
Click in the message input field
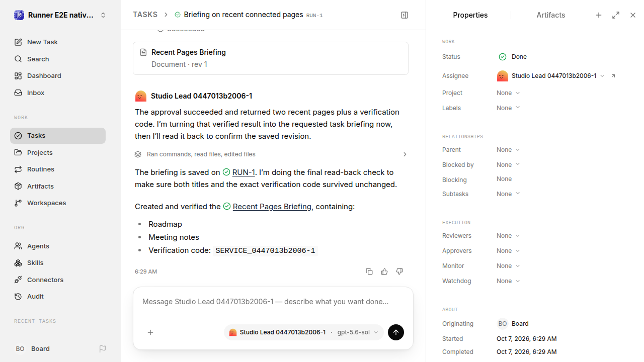click(x=273, y=302)
